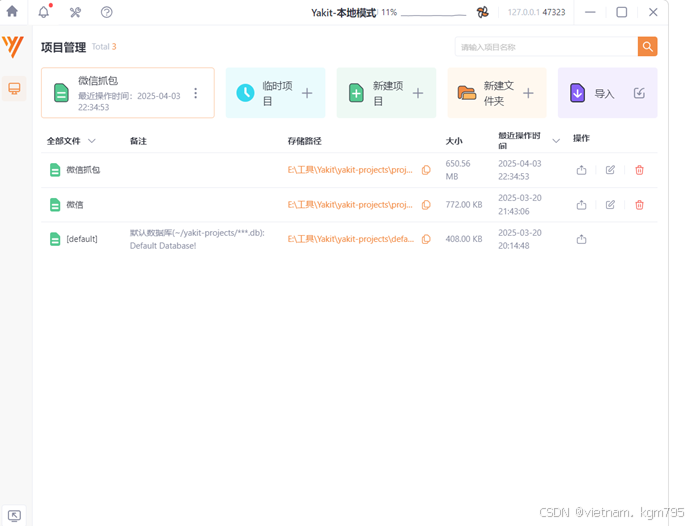The height and width of the screenshot is (526, 693).
Task: Click storage path link of 微信 row
Action: (350, 205)
